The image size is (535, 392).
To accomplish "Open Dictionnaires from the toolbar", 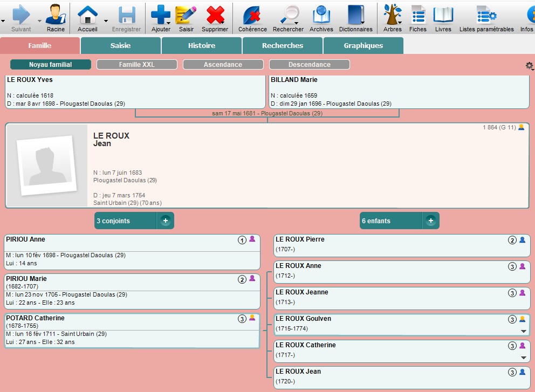I will (355, 16).
